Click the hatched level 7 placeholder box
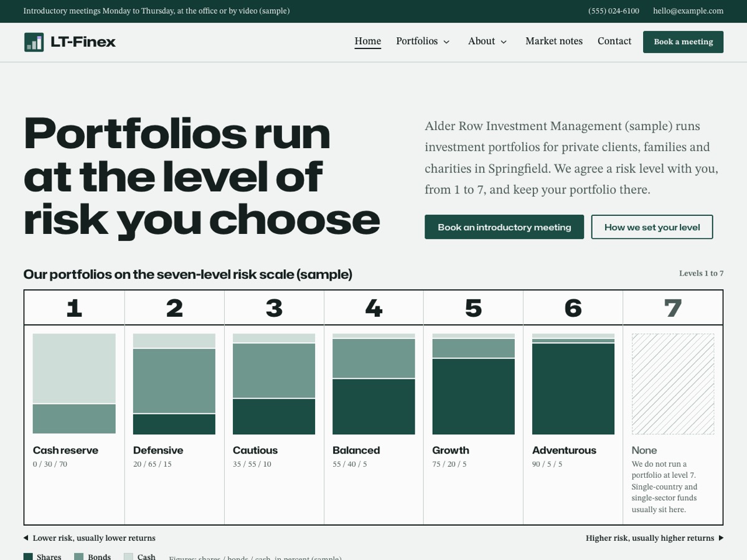Screen dimensions: 747x560 pyautogui.click(x=673, y=384)
